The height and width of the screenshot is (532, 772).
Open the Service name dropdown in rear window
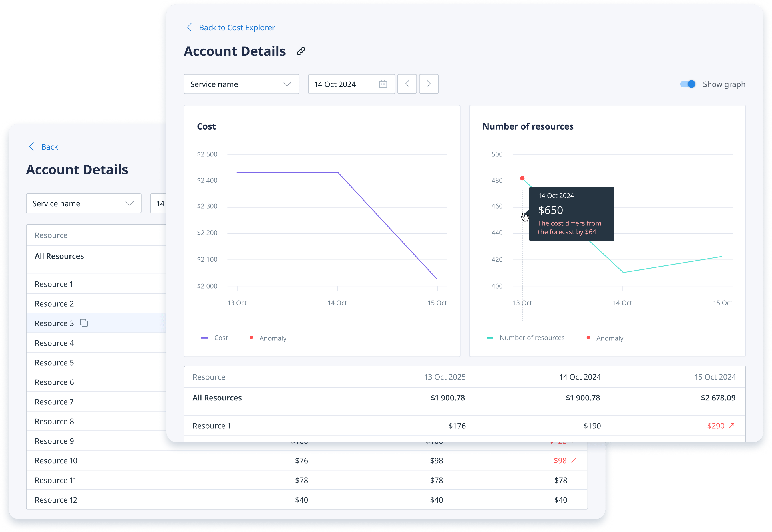pos(83,203)
